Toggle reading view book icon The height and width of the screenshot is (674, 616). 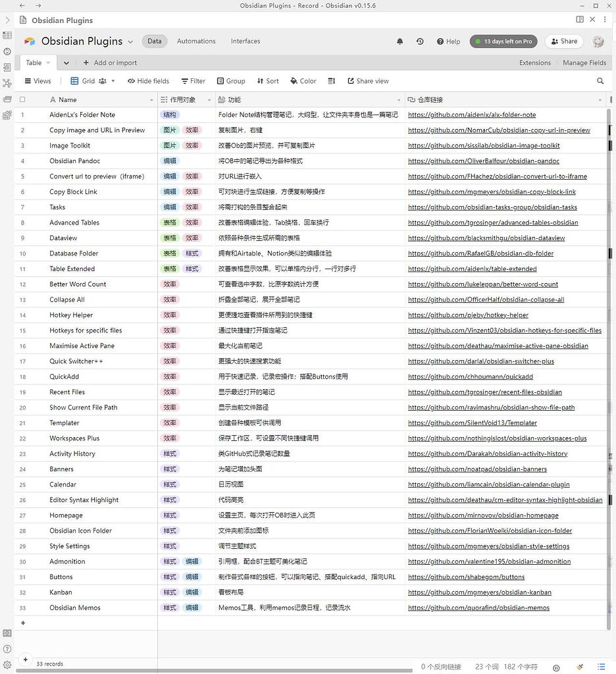(x=580, y=19)
